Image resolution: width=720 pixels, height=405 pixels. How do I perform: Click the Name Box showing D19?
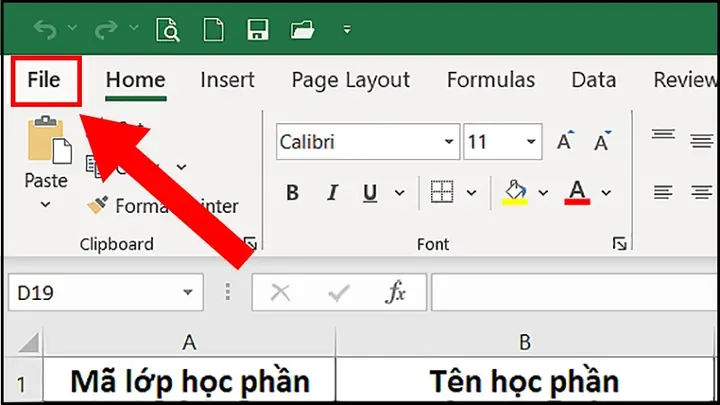106,292
